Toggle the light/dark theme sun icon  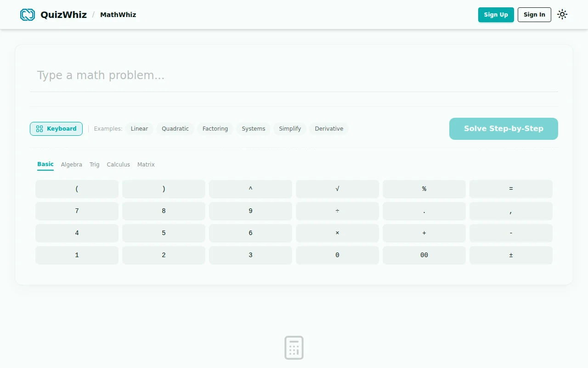[x=562, y=14]
